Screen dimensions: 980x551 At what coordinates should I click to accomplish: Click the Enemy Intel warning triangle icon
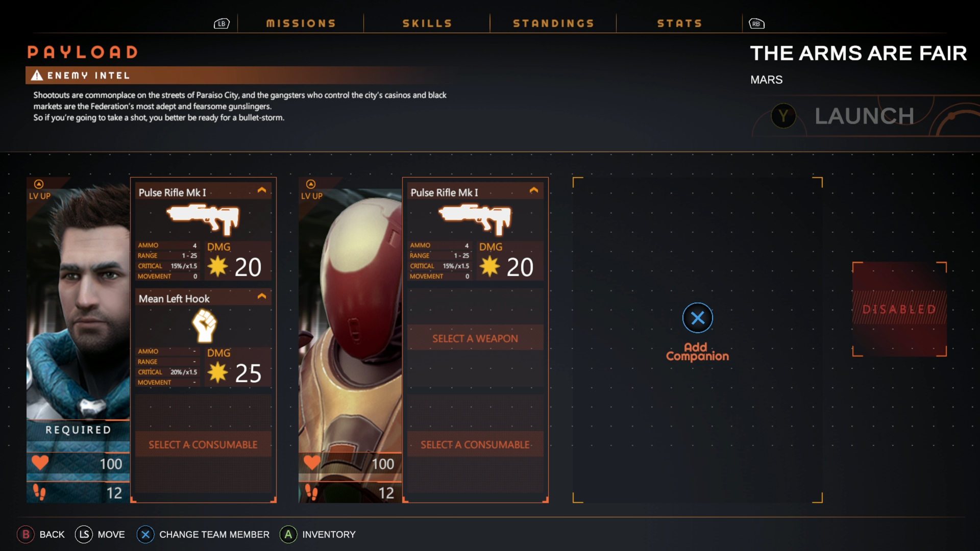[x=37, y=76]
